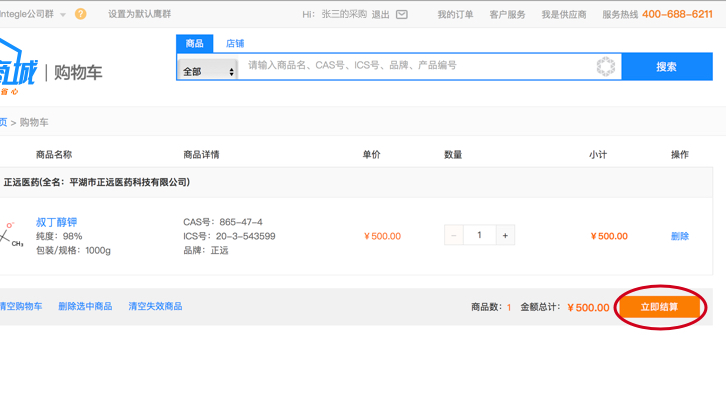This screenshot has width=726, height=410.
Task: Click the 删除选中商品 link
Action: (x=85, y=306)
